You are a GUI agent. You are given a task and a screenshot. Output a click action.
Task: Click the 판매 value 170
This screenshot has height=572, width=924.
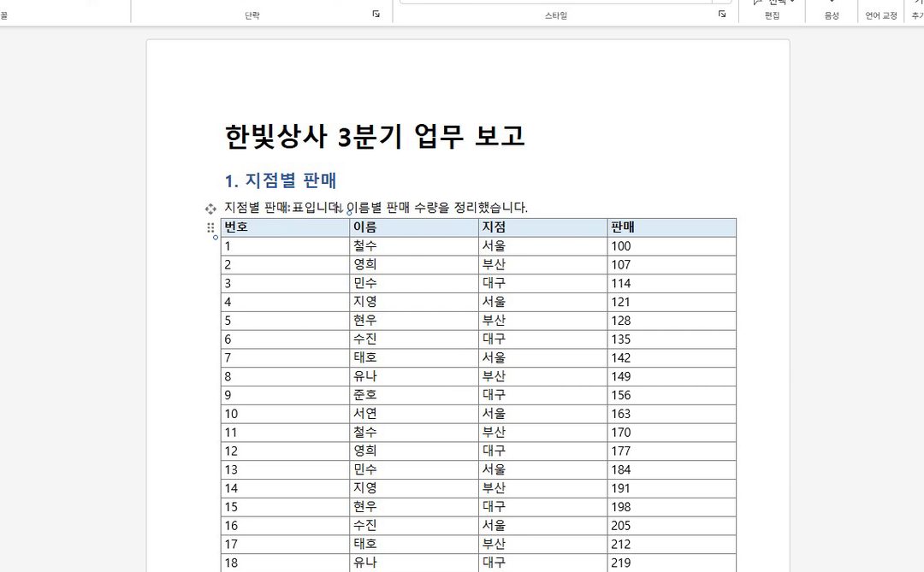coord(672,433)
